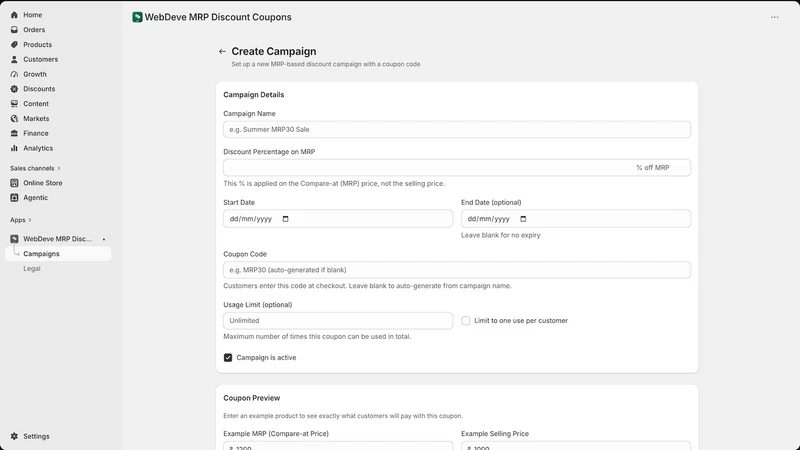Viewport: 800px width, 450px height.
Task: Click the Home icon in sidebar
Action: 14,15
